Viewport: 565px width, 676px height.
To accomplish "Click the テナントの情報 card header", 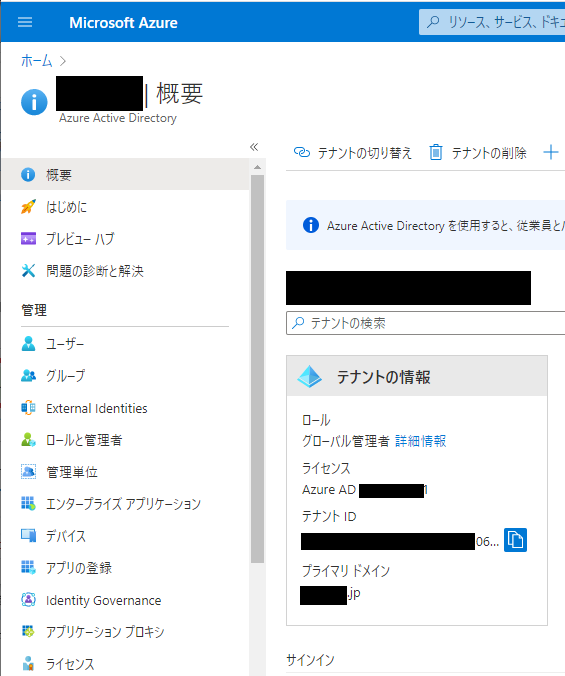I will point(417,376).
